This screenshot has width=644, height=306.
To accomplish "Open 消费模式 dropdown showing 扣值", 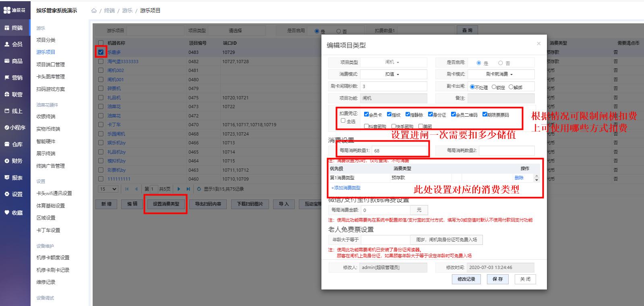I will click(393, 74).
